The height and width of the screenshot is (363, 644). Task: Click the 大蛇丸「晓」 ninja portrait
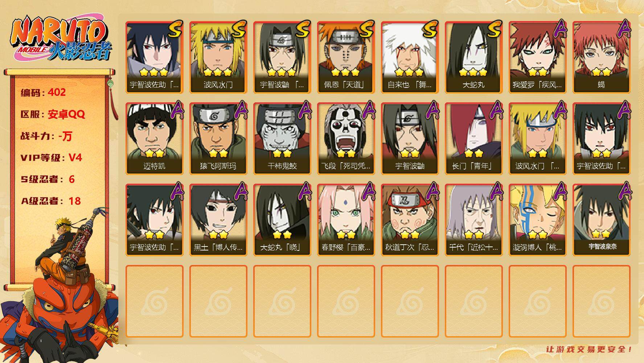pos(282,220)
